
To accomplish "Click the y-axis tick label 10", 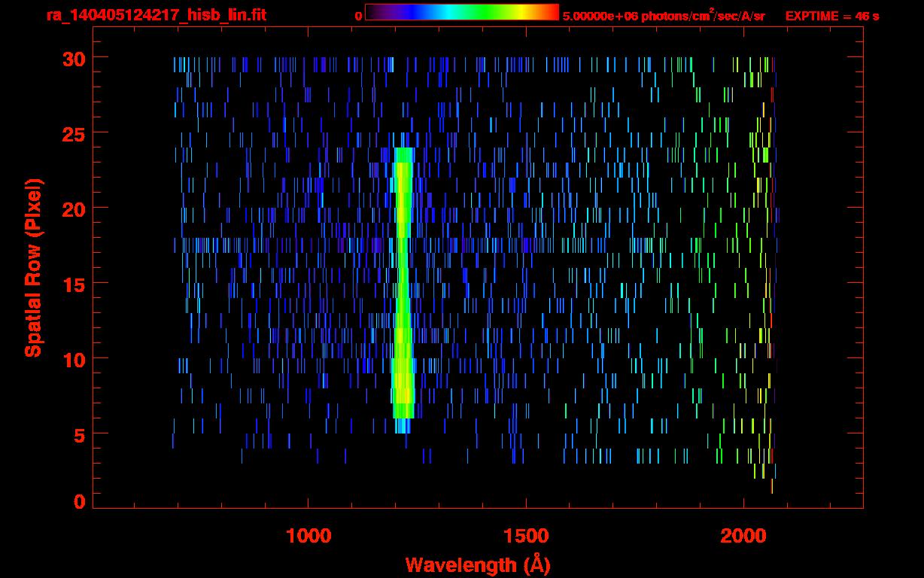I will [x=74, y=359].
